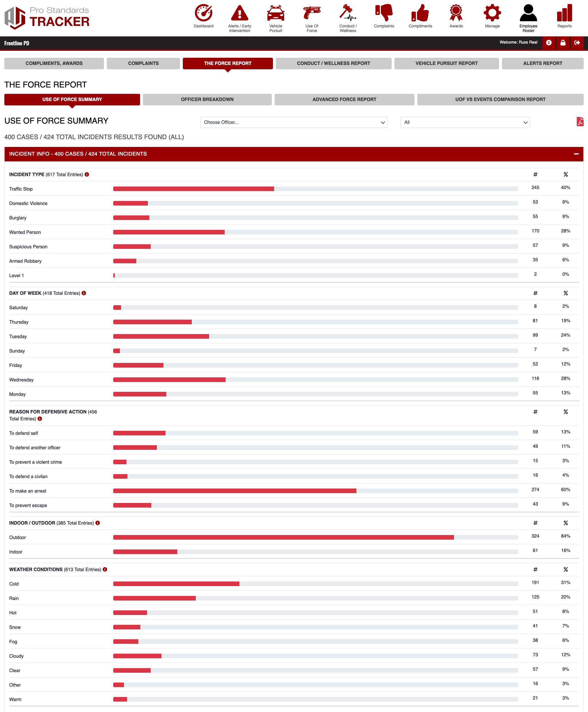
Task: Click the Traffic Stop progress bar
Action: pyautogui.click(x=315, y=189)
